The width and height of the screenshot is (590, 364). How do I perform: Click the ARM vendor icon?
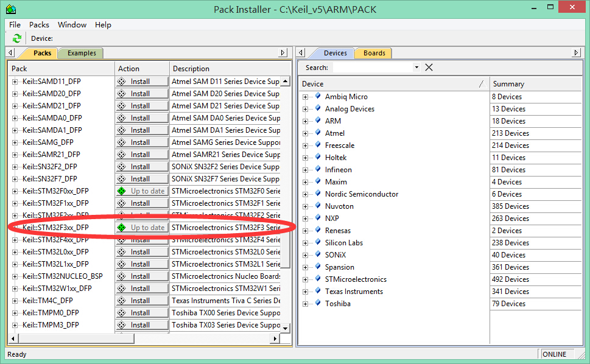tap(318, 121)
